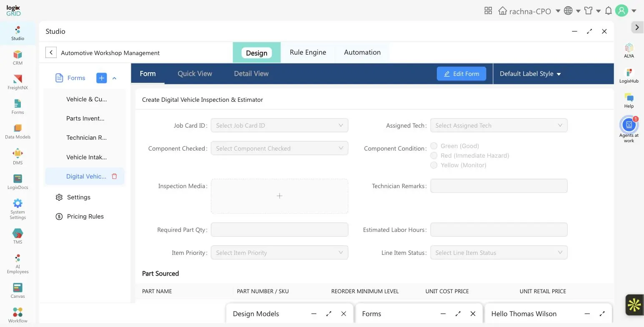Select the Parts Invent... form
This screenshot has width=644, height=327.
coord(85,118)
